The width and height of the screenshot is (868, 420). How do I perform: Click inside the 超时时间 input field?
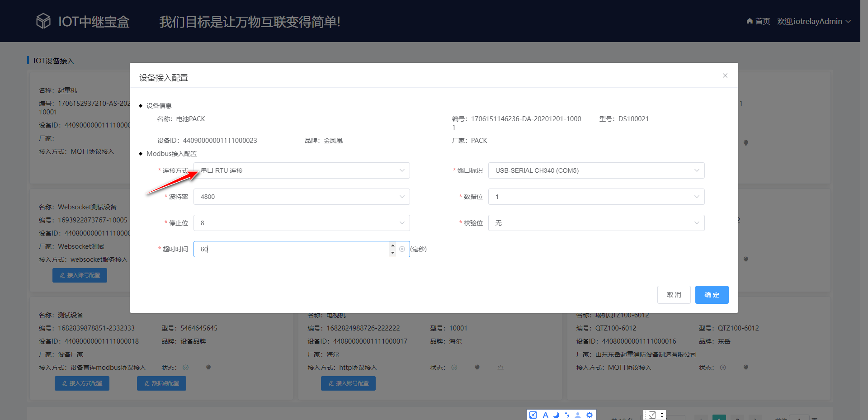pyautogui.click(x=289, y=249)
